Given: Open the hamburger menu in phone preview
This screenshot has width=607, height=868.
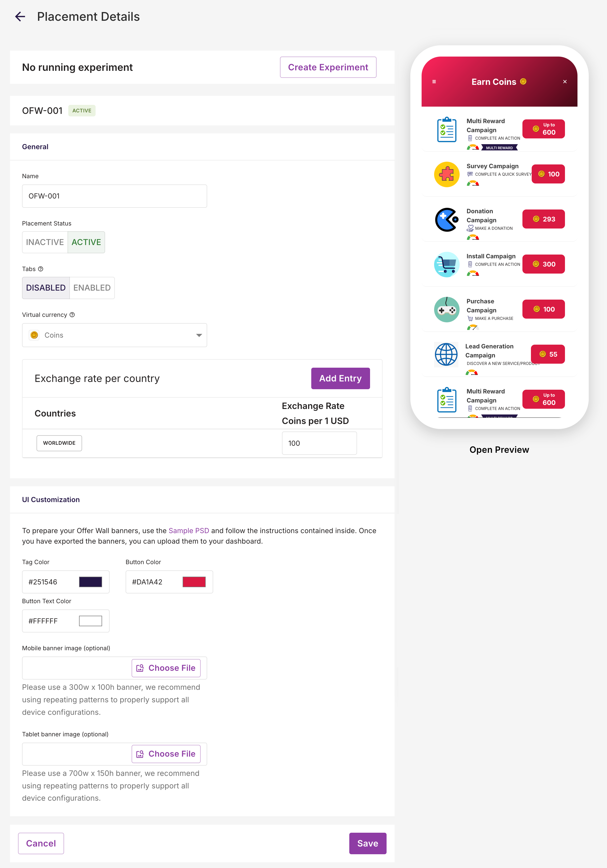Looking at the screenshot, I should point(434,82).
